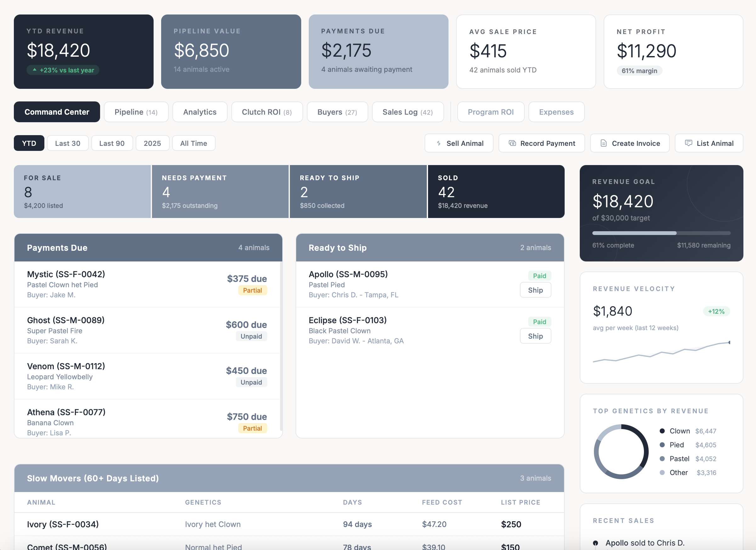Open the Needs Payment status tile
The width and height of the screenshot is (756, 550).
point(220,192)
